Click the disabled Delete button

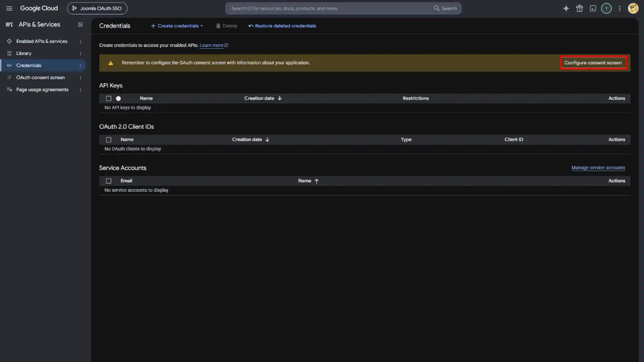(x=227, y=26)
